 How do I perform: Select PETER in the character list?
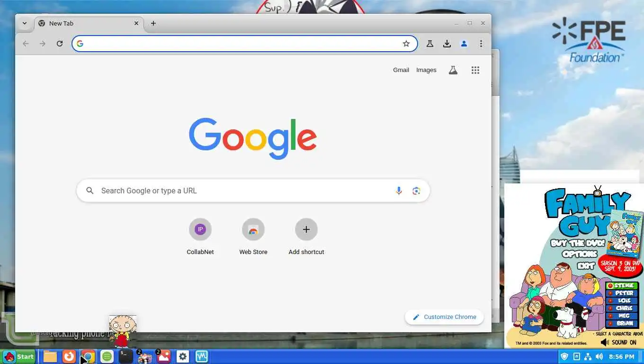coord(622,293)
